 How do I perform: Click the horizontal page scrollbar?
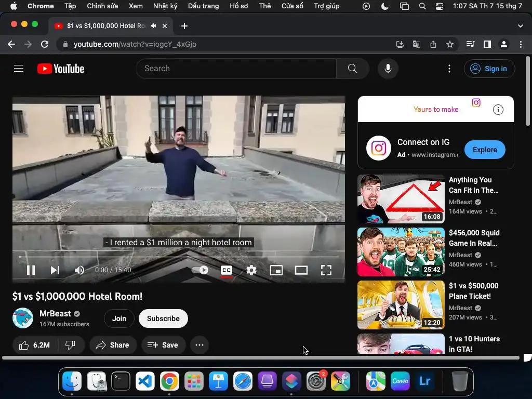click(261, 357)
